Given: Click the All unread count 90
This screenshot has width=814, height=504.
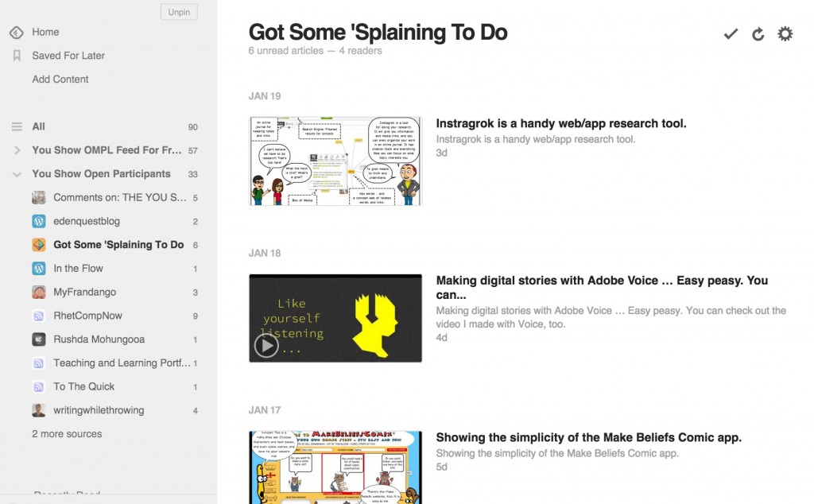Looking at the screenshot, I should coord(192,127).
